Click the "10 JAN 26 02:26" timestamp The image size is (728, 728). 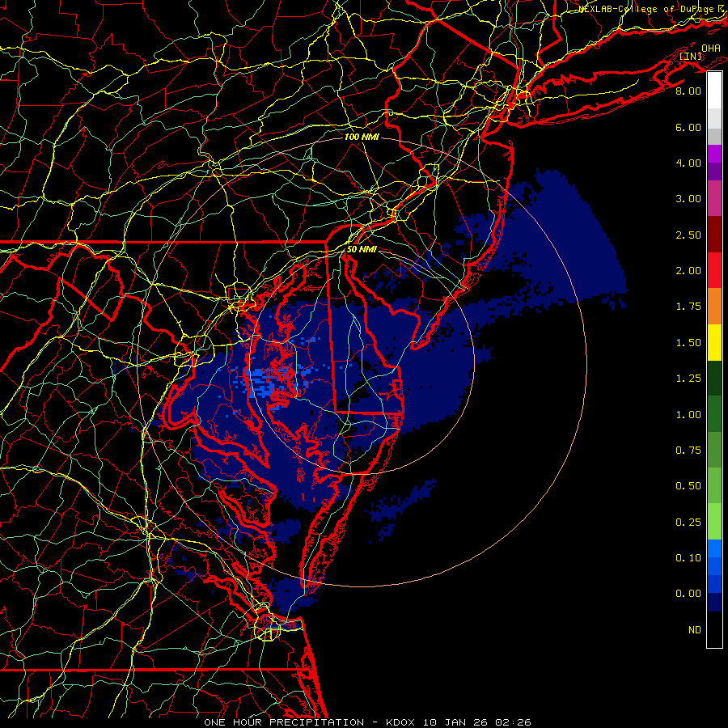[476, 722]
